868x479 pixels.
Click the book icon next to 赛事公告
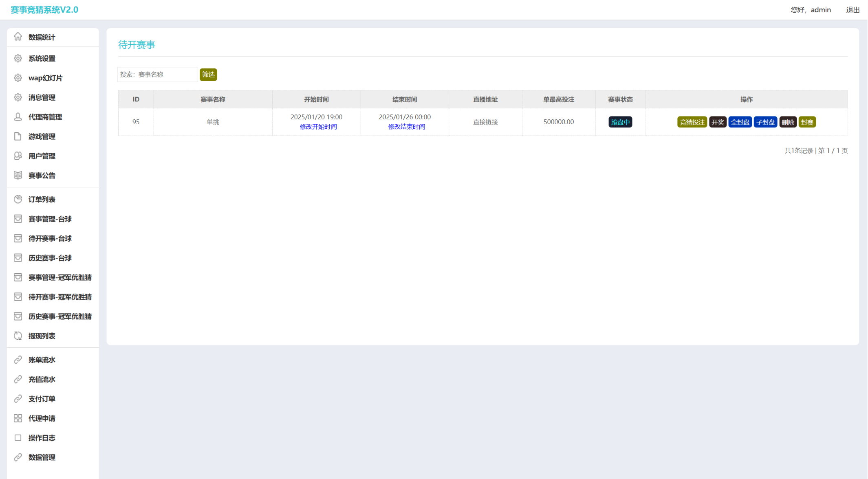pos(18,175)
